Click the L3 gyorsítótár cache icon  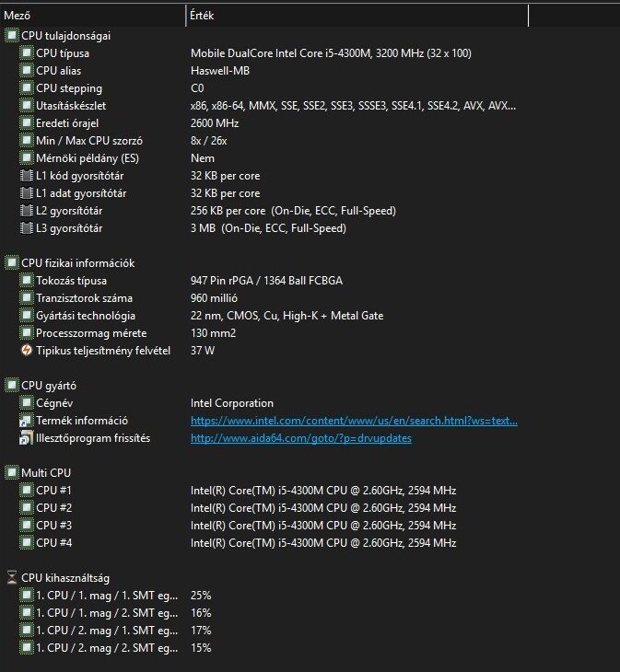point(27,228)
